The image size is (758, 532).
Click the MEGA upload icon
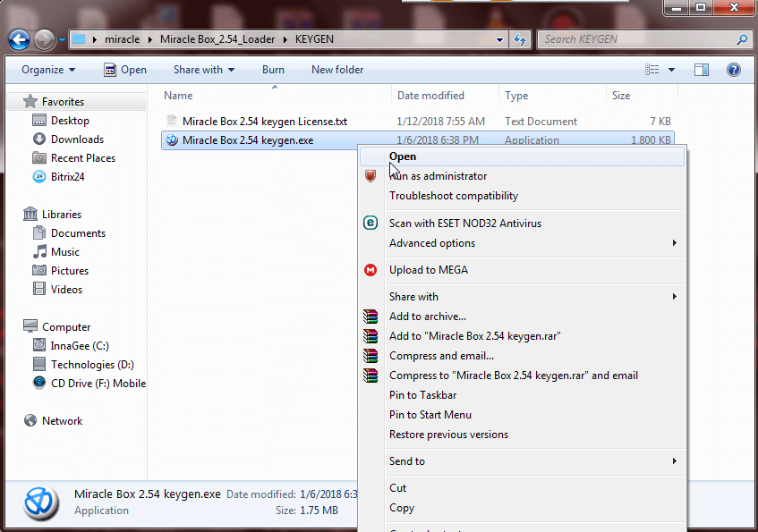pyautogui.click(x=370, y=270)
